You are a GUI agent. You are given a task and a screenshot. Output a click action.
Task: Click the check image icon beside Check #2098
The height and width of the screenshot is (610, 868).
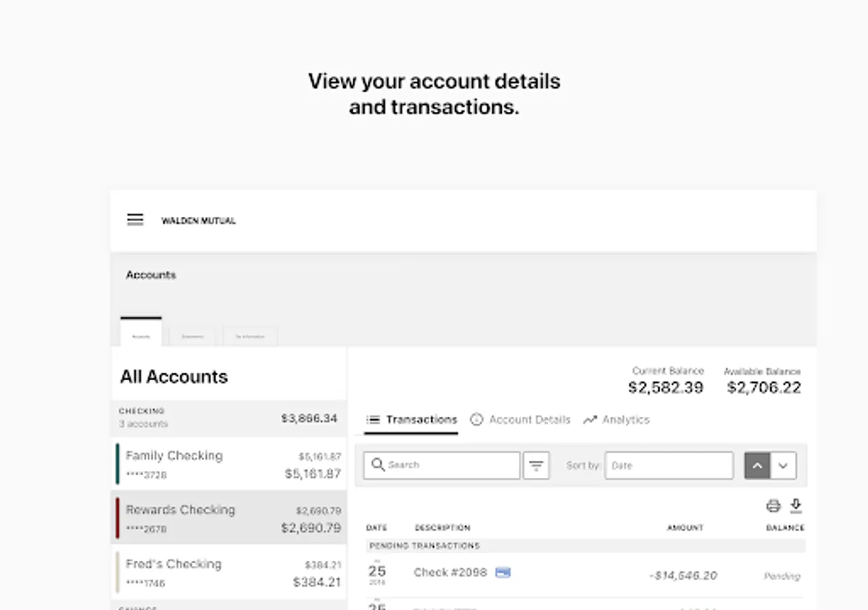pos(502,573)
